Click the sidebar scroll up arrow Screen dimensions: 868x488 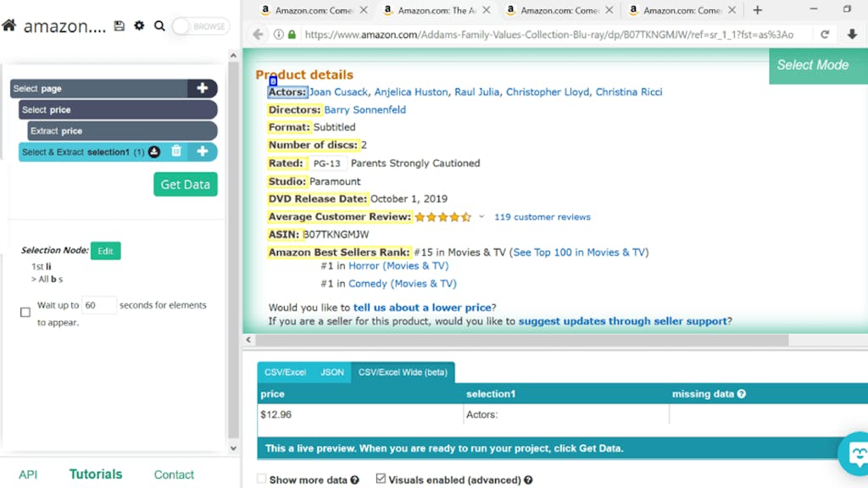[233, 55]
